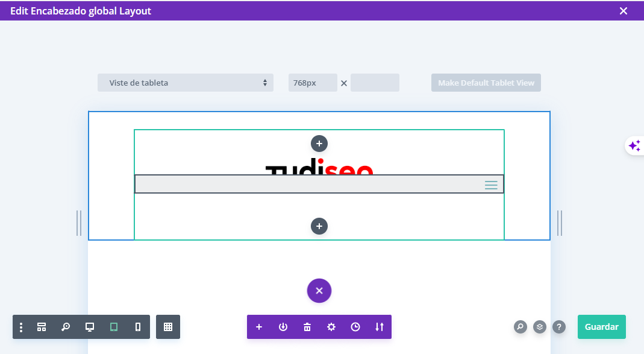Open import and export arrows icon
The image size is (644, 354).
click(380, 327)
